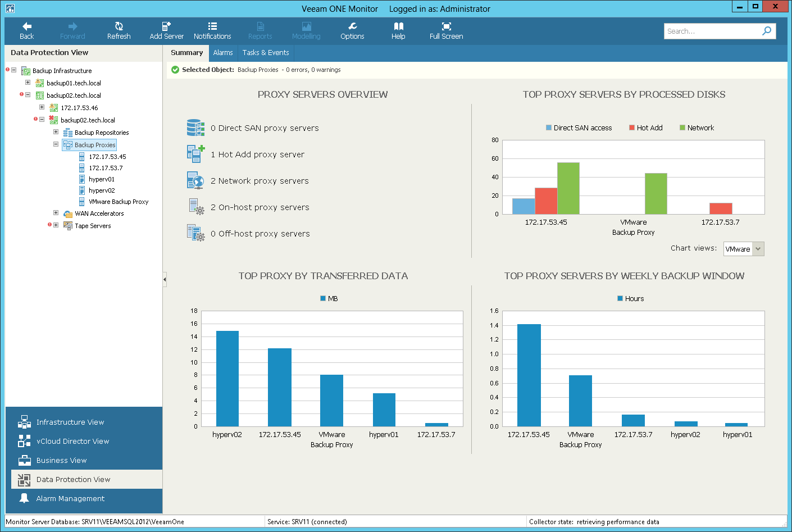The width and height of the screenshot is (792, 532).
Task: Click the Direct SAN access legend swatch
Action: [x=549, y=128]
